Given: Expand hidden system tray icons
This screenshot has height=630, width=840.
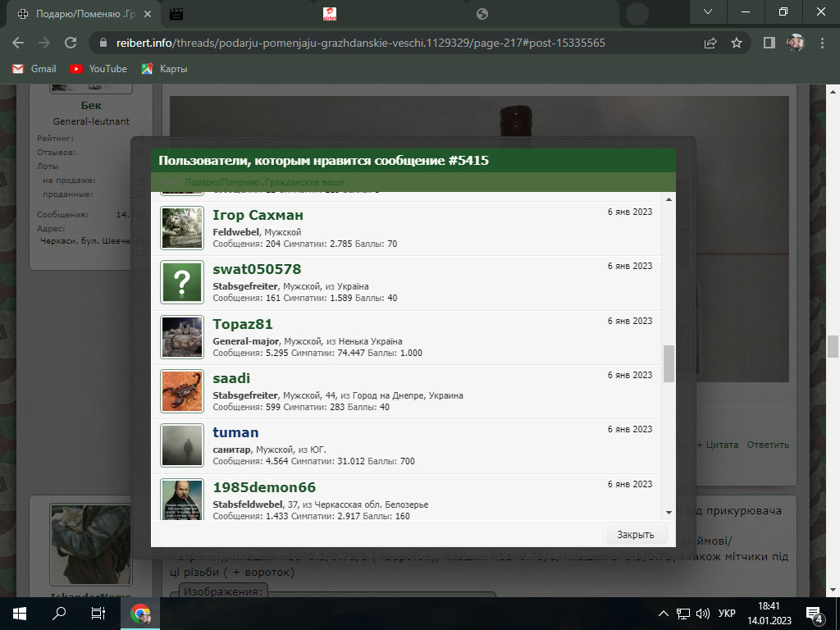Looking at the screenshot, I should pos(664,614).
